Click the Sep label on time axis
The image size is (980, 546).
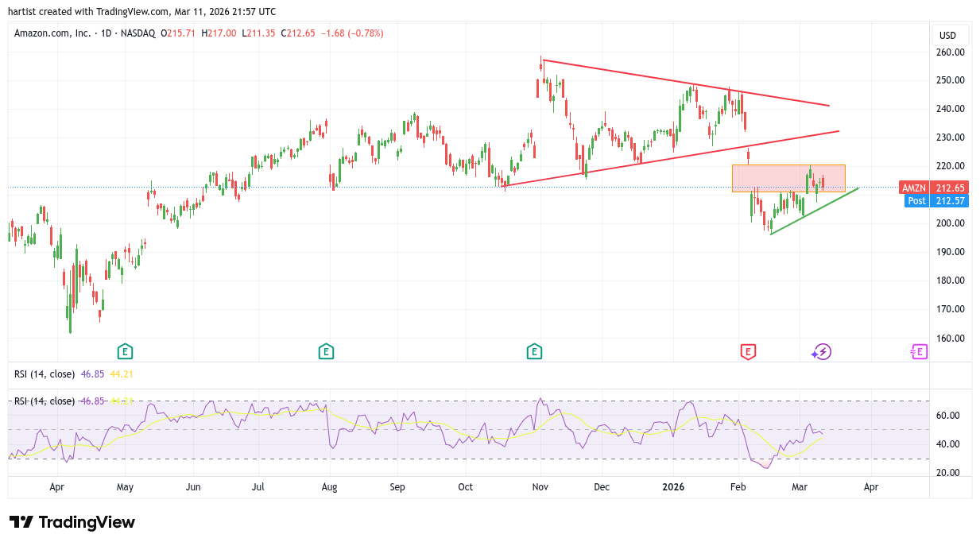point(397,486)
